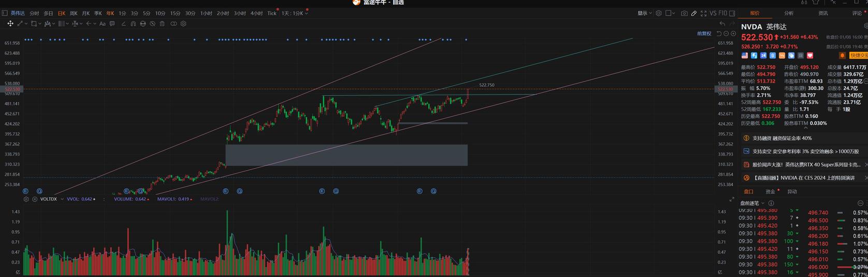This screenshot has width=868, height=277.
Task: Open chart settings hexagon icon next to 显示
Action: (x=659, y=13)
